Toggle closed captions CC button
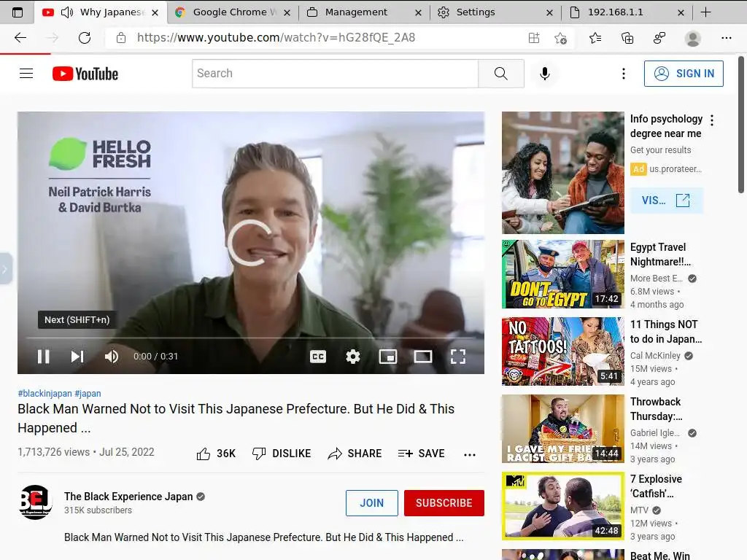The image size is (747, 560). (x=318, y=356)
